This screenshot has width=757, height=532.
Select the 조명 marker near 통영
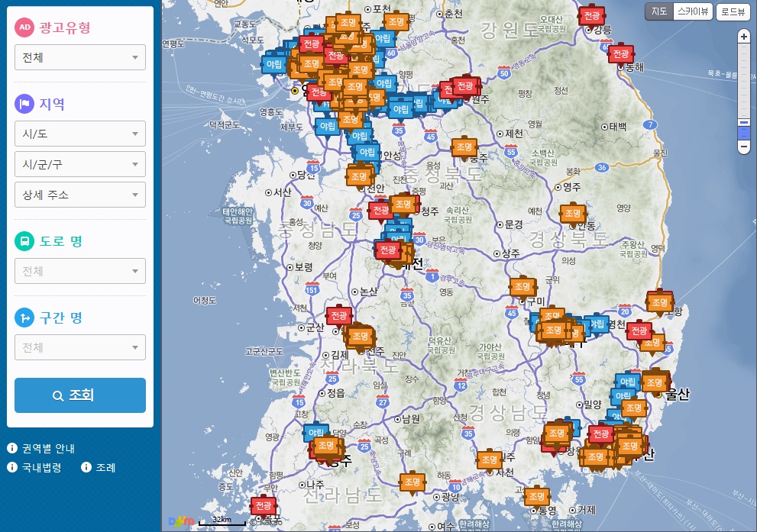537,496
